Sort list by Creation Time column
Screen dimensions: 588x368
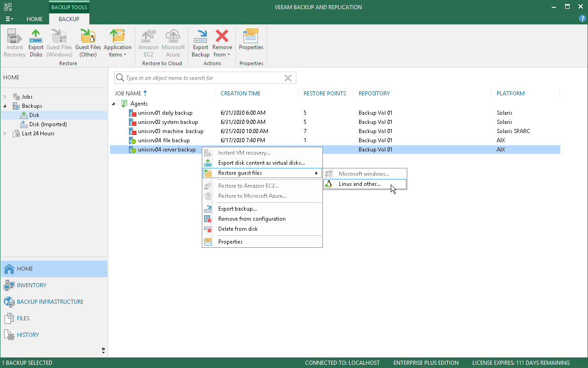pyautogui.click(x=240, y=94)
